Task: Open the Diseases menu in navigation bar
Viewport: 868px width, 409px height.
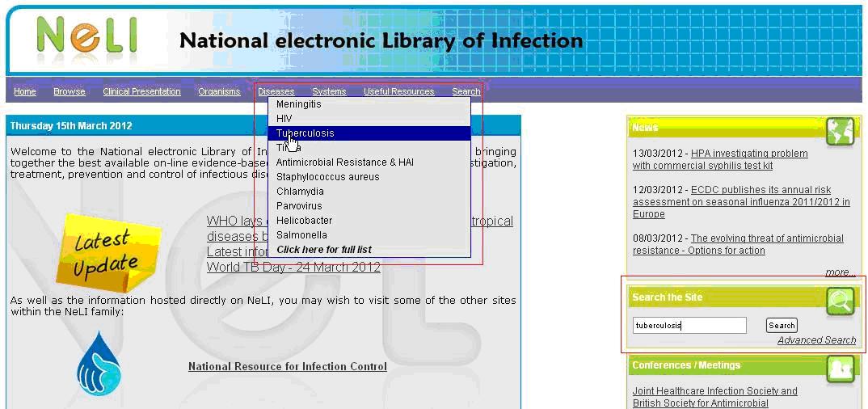Action: click(276, 91)
